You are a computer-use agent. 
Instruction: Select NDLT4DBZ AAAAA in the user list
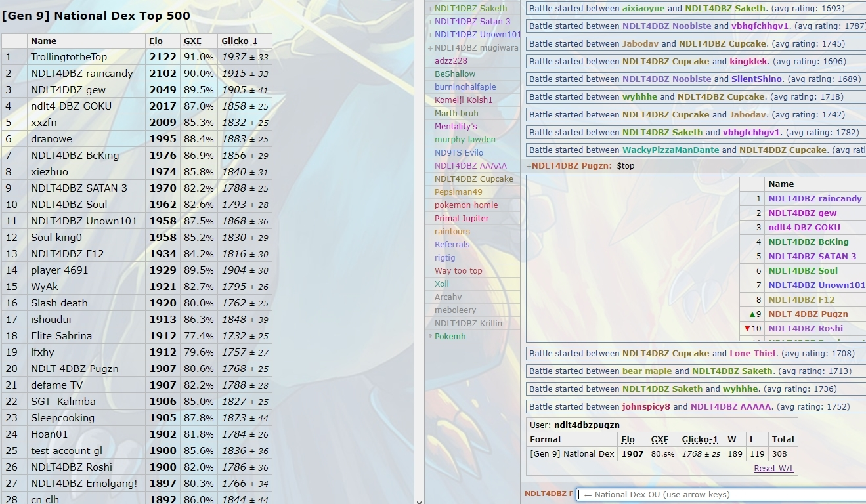tap(471, 166)
